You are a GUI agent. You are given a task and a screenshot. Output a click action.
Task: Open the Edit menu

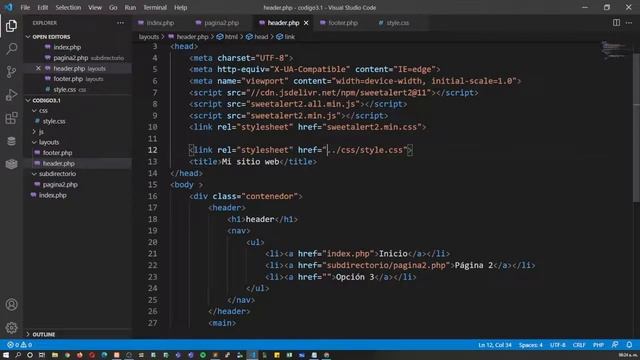coord(42,7)
